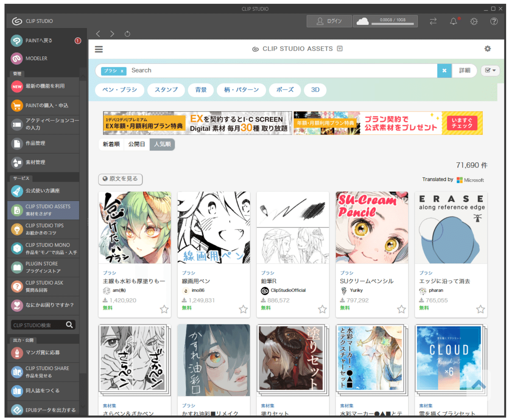The height and width of the screenshot is (420, 509).
Task: Open CLIP STUDIO TIPS お絵かきのコツ
Action: click(x=44, y=229)
